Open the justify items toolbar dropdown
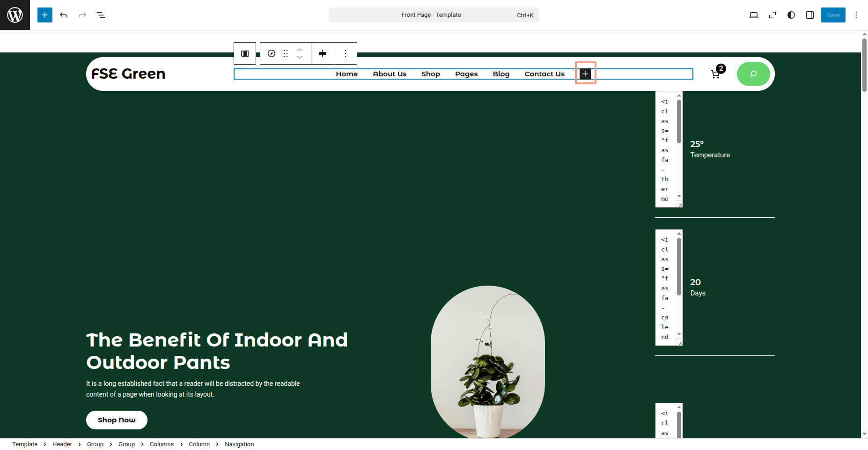 click(x=323, y=53)
